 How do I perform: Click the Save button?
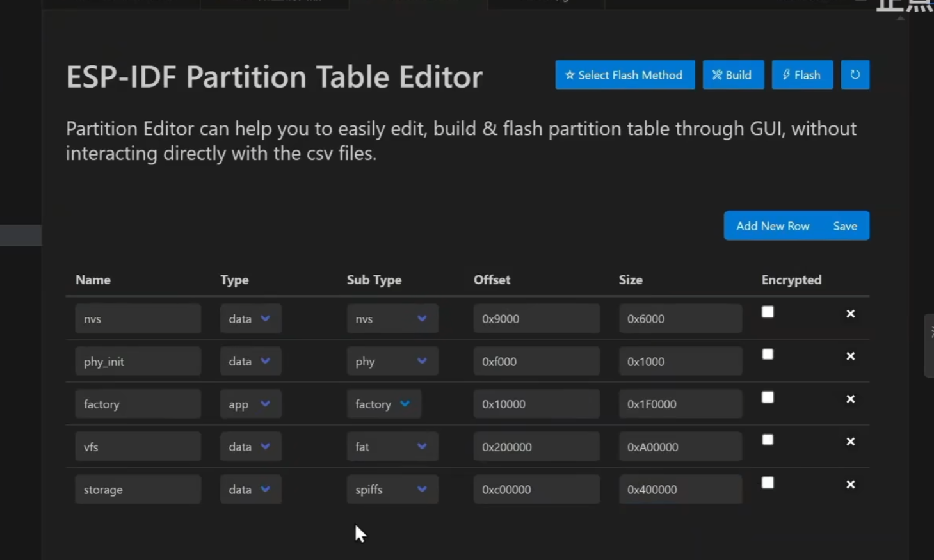point(845,226)
